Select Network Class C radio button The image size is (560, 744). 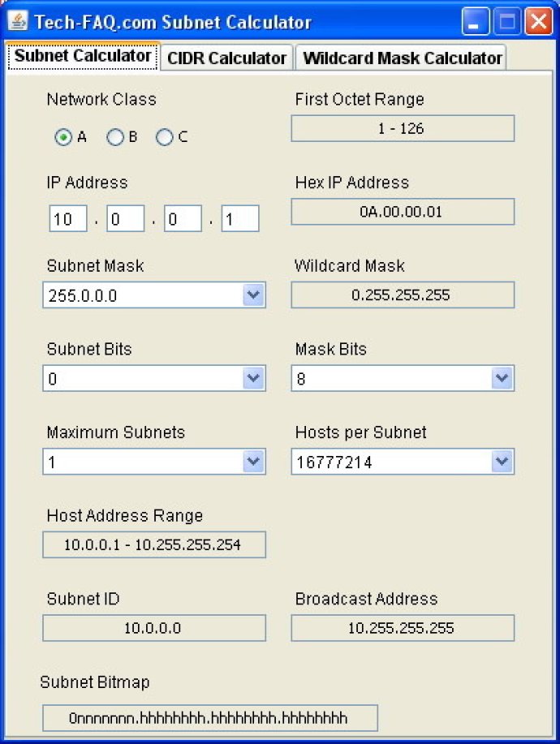(x=165, y=137)
